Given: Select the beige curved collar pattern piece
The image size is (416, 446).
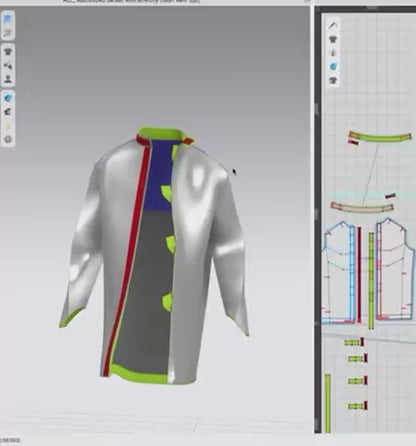Looking at the screenshot, I should pos(362,207).
